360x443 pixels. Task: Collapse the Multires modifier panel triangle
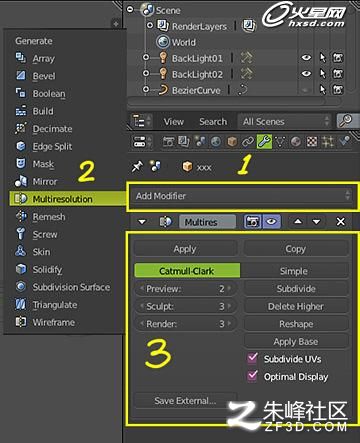(142, 222)
